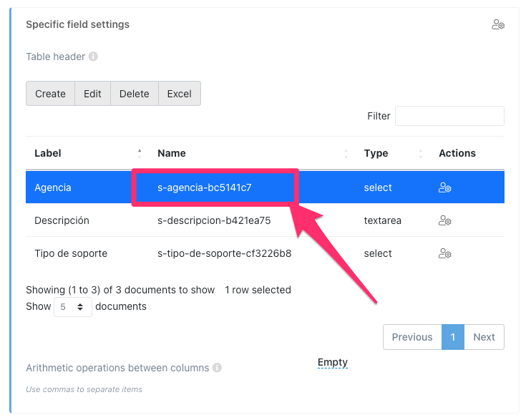Click the Table header info icon

[93, 57]
